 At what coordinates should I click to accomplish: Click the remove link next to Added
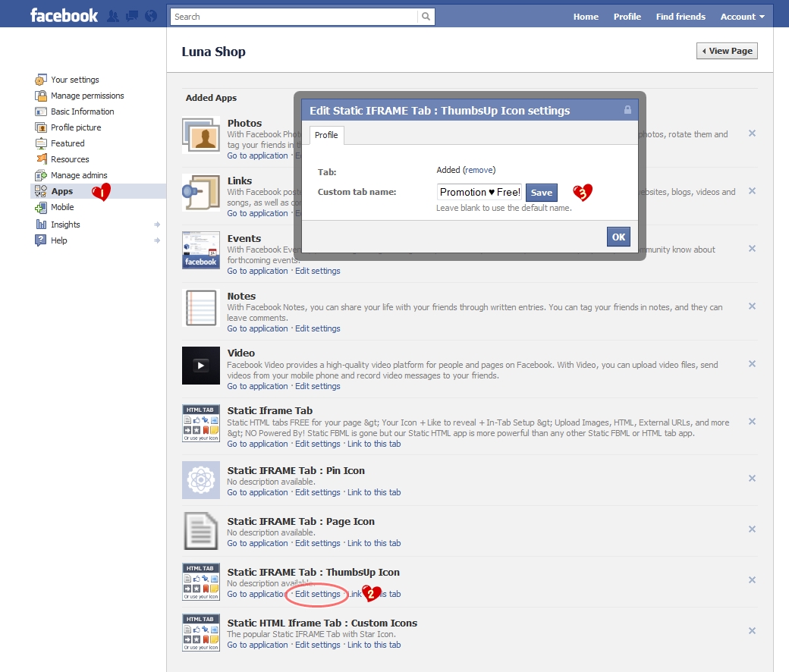[479, 170]
